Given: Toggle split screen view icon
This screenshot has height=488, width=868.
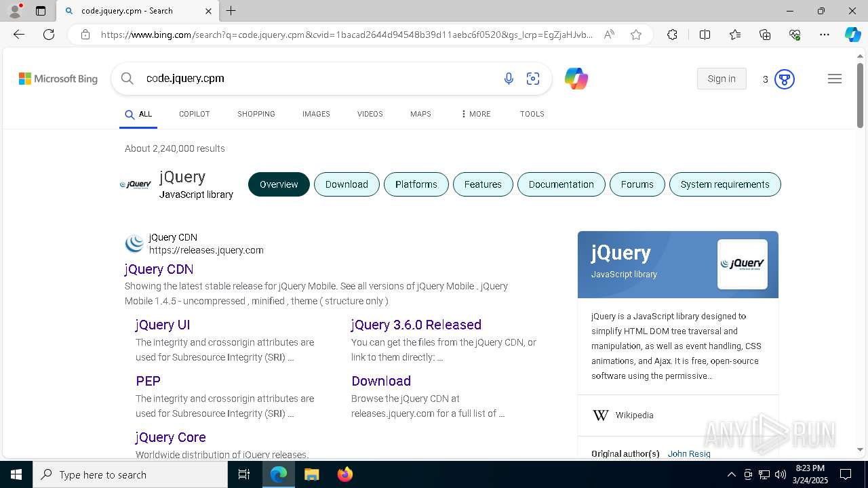Looking at the screenshot, I should pyautogui.click(x=705, y=35).
